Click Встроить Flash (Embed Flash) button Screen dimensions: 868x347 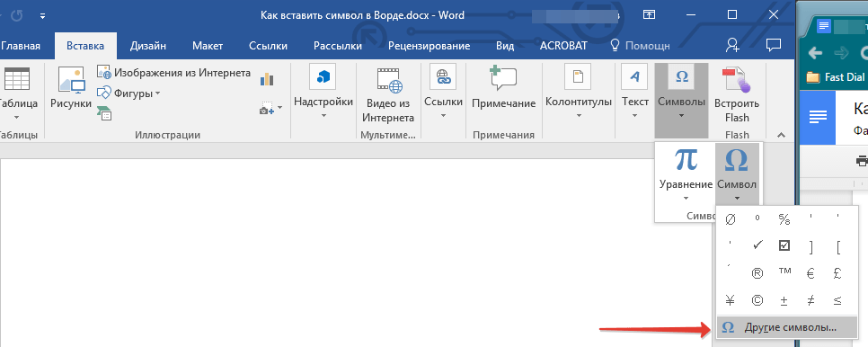pos(736,94)
